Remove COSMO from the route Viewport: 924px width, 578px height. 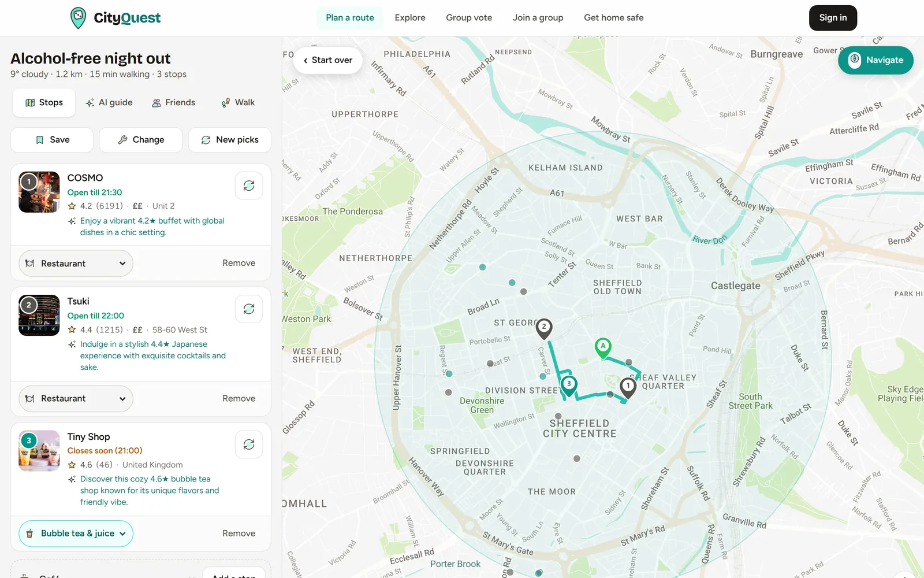click(x=239, y=263)
